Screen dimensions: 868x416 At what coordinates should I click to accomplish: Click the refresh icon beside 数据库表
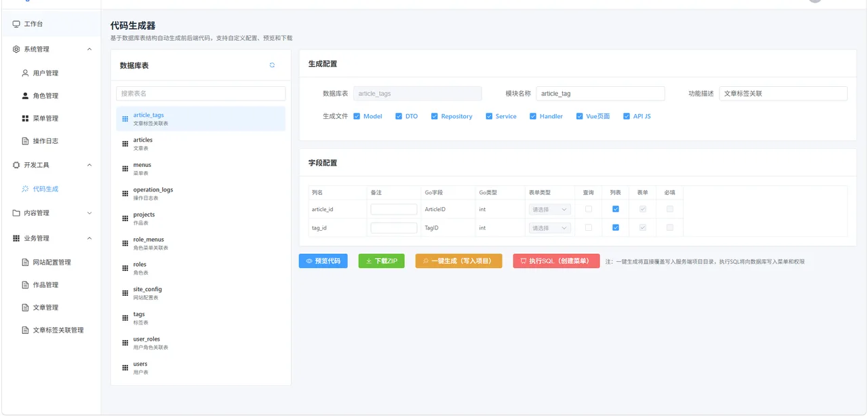coord(272,65)
